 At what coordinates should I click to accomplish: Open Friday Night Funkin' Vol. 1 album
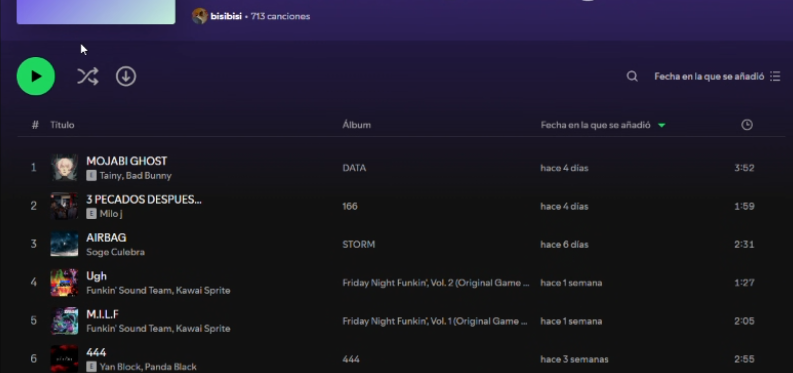click(435, 321)
